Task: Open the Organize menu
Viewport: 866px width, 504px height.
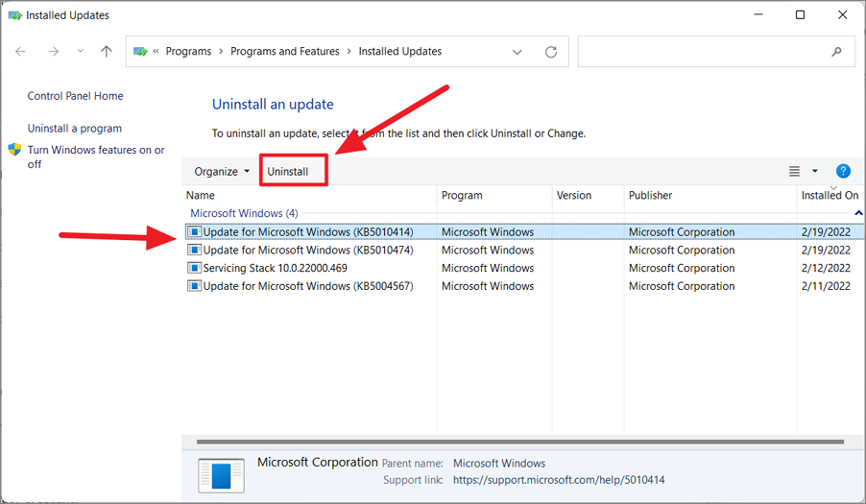Action: [x=222, y=171]
